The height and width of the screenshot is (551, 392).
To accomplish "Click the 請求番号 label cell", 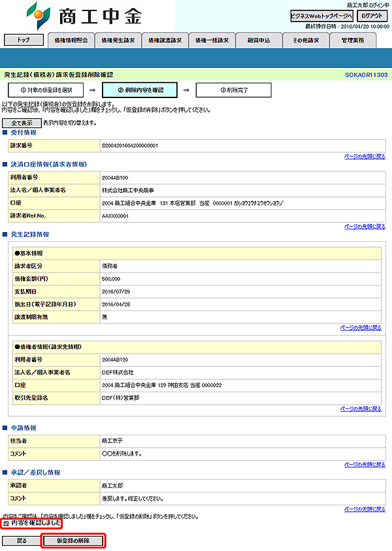I will pyautogui.click(x=54, y=146).
